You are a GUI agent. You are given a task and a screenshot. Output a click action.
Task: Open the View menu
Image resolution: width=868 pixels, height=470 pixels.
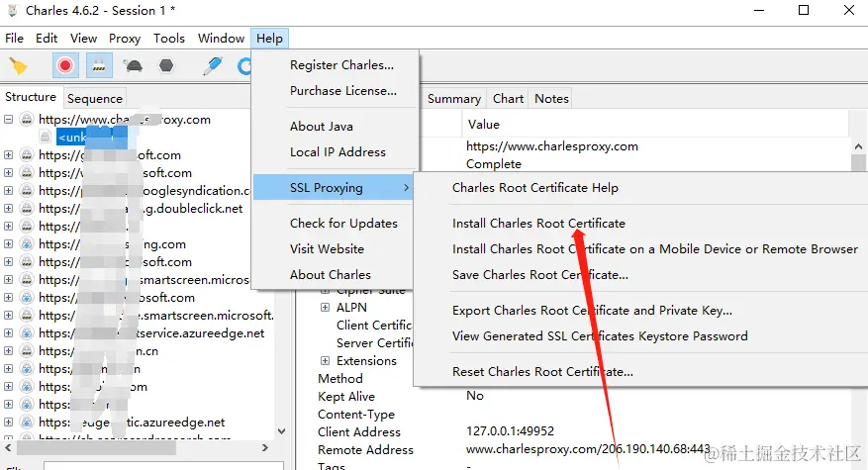point(83,39)
